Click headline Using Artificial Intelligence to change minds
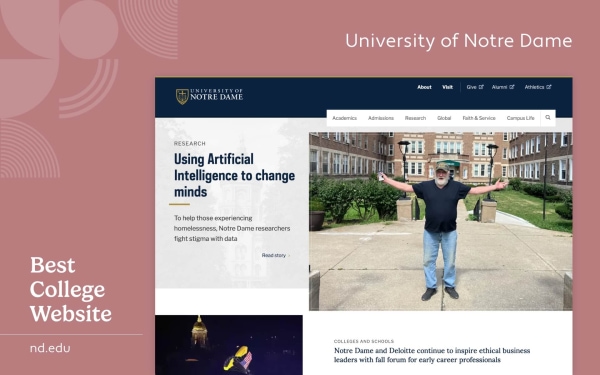The width and height of the screenshot is (600, 375). 234,175
